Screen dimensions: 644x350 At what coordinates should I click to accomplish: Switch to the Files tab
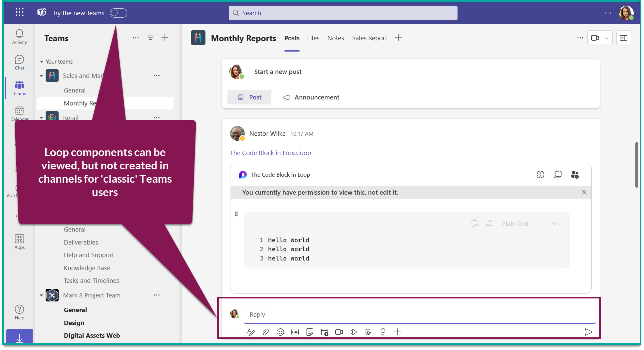[313, 38]
